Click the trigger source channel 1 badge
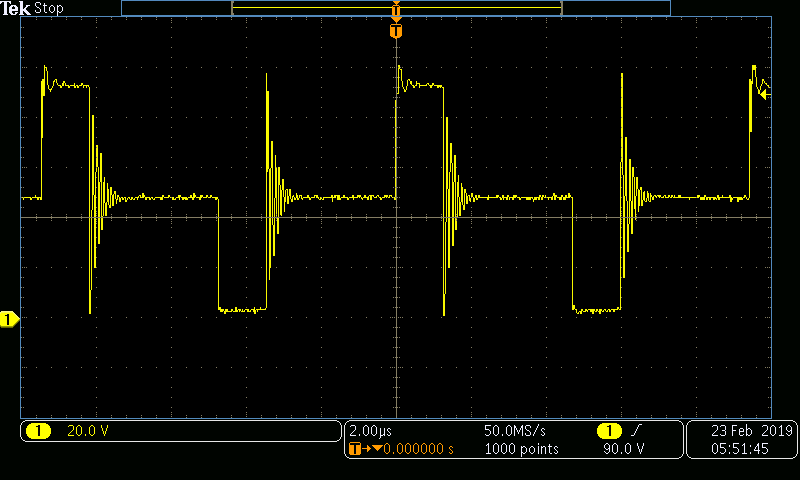 (608, 431)
